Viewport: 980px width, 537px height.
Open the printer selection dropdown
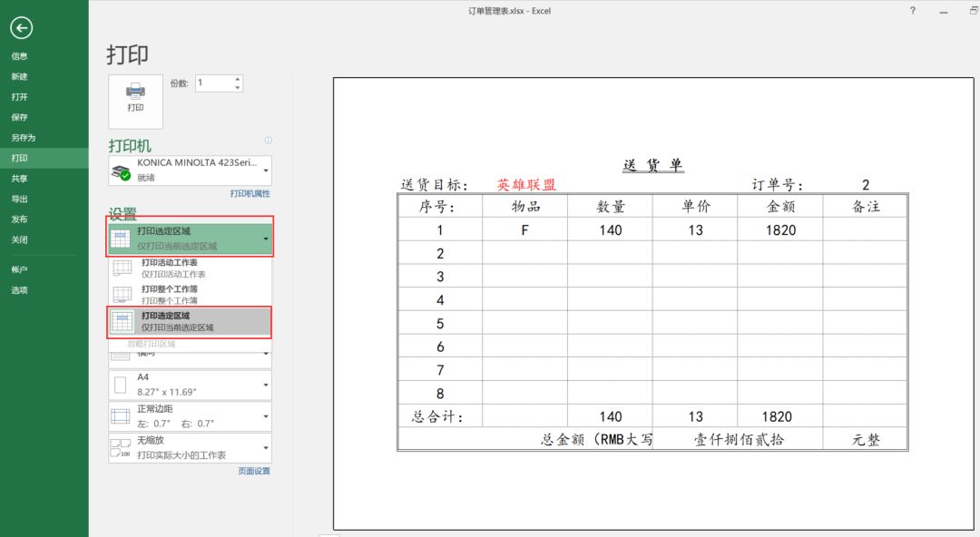tap(190, 170)
